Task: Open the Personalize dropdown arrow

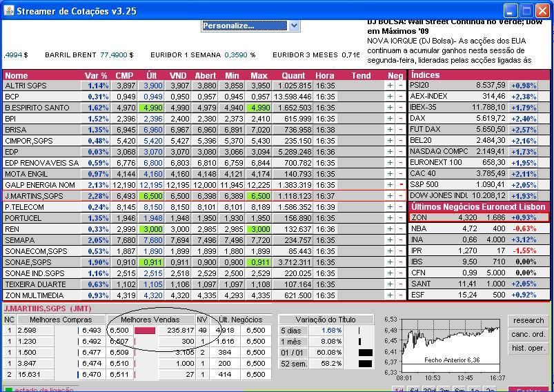Action: click(294, 26)
